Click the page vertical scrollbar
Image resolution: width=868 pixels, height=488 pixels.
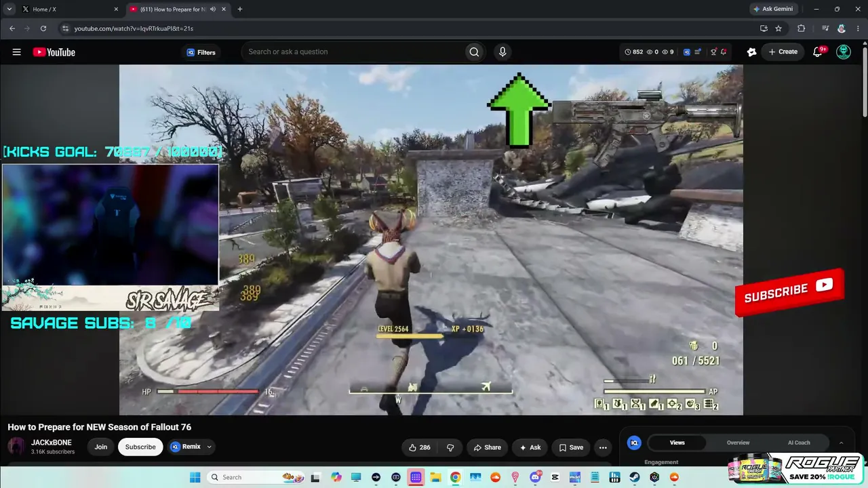coord(865,81)
